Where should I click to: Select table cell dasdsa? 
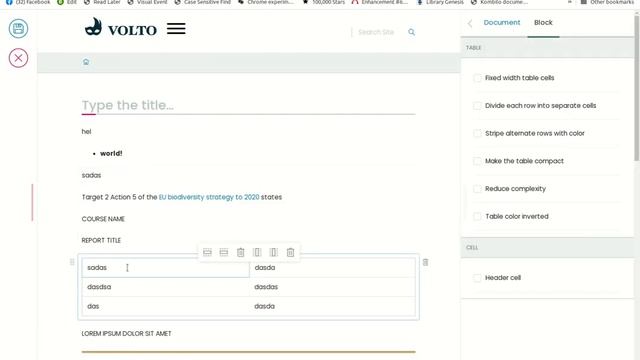165,287
